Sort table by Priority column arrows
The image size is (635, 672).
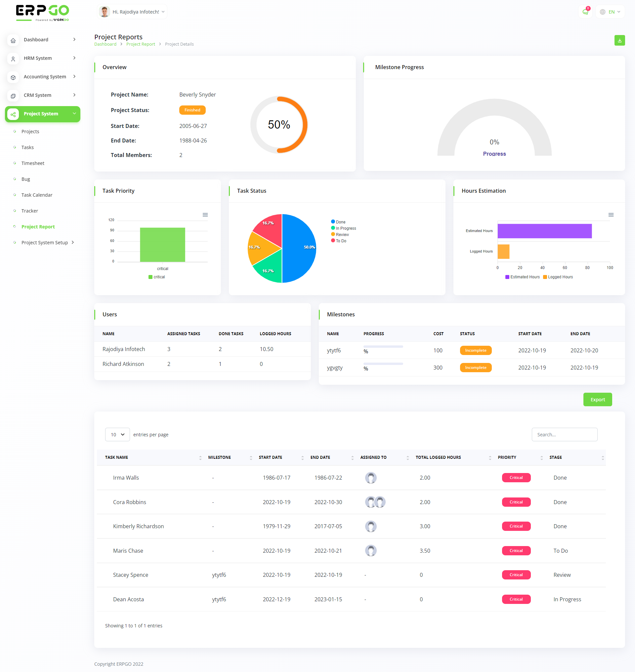pyautogui.click(x=542, y=458)
